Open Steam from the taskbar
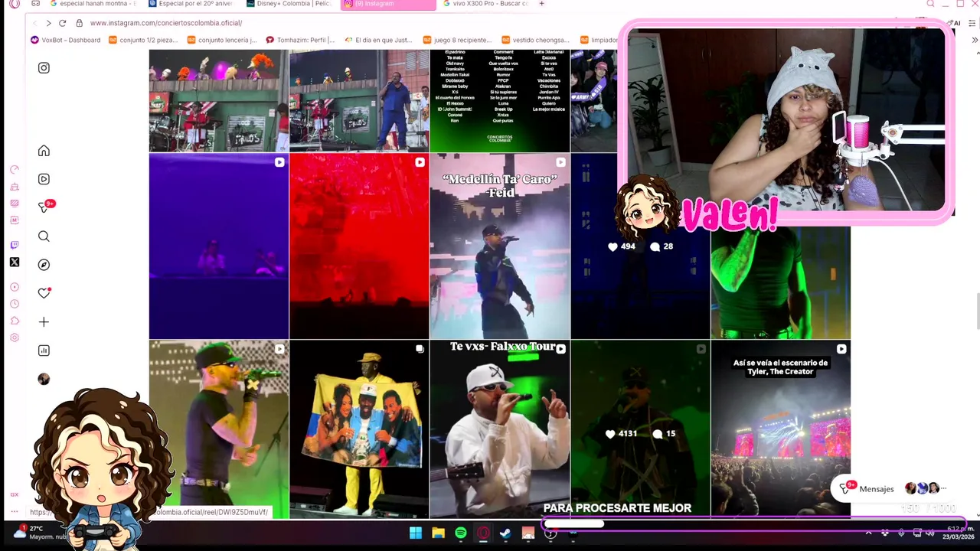The width and height of the screenshot is (980, 551). tap(505, 533)
